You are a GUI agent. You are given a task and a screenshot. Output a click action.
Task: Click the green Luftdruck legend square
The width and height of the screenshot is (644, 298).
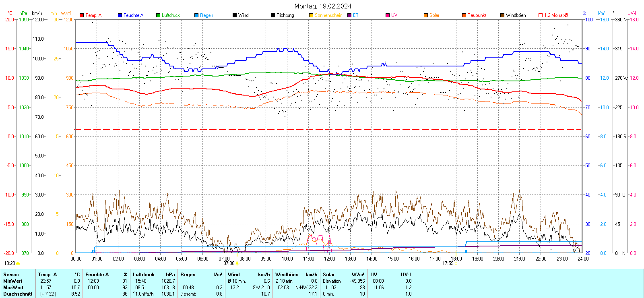tap(158, 15)
